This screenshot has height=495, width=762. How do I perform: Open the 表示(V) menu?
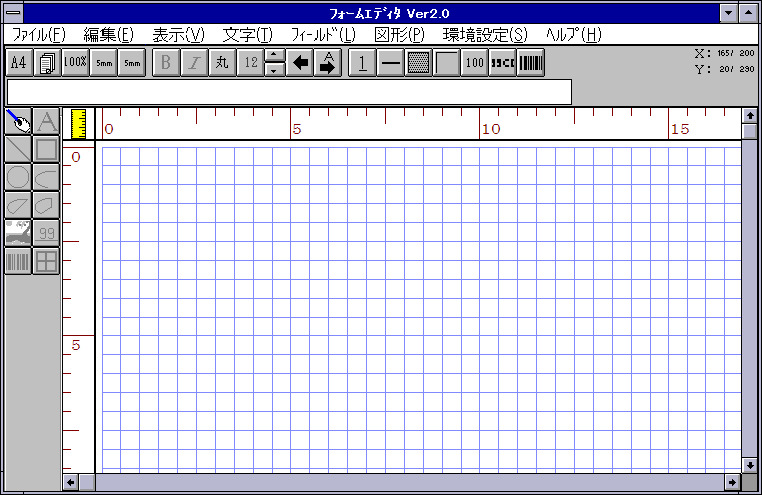(178, 34)
